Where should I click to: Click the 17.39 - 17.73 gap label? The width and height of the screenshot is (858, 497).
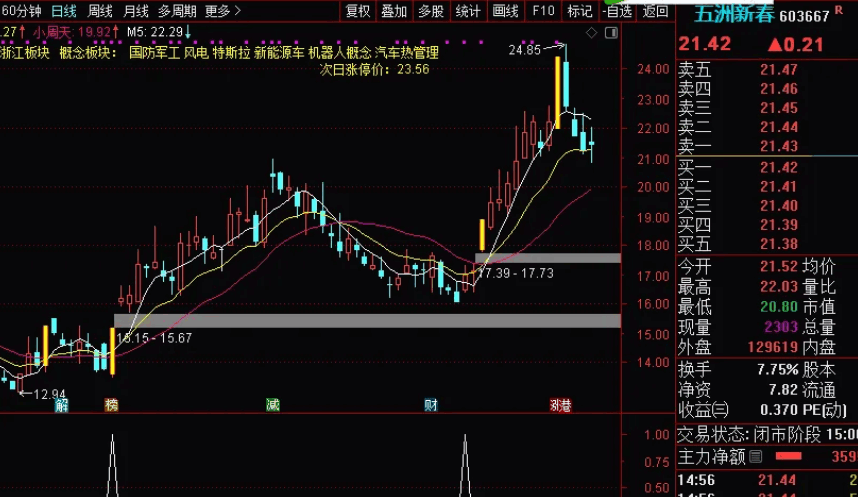[x=515, y=273]
